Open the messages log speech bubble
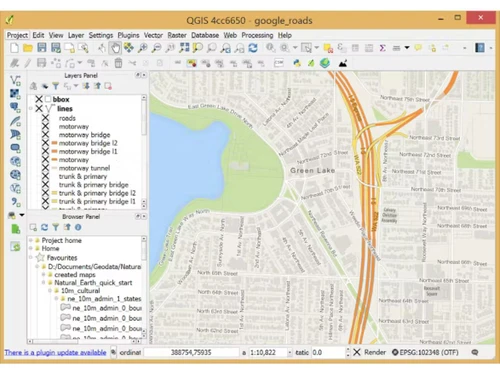 (x=475, y=352)
